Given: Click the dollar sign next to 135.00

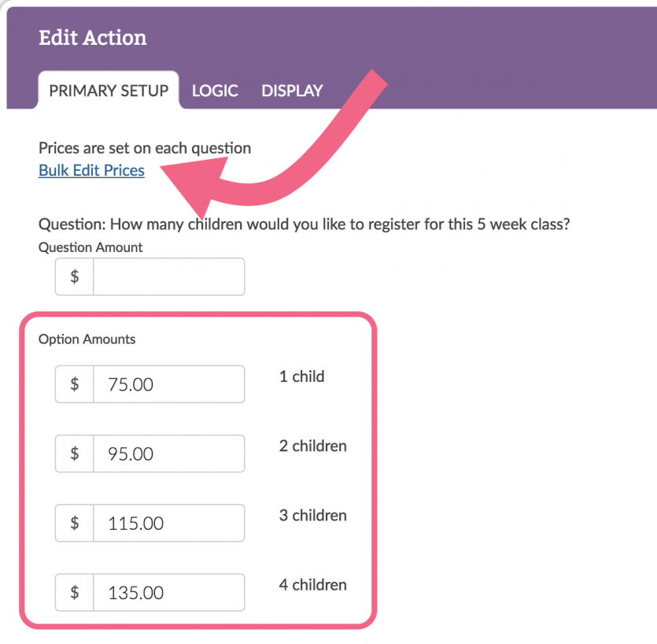Looking at the screenshot, I should pyautogui.click(x=73, y=592).
